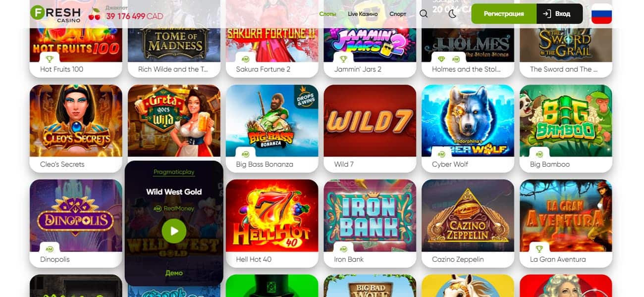
Task: Switch to Live Казино tab
Action: (363, 14)
